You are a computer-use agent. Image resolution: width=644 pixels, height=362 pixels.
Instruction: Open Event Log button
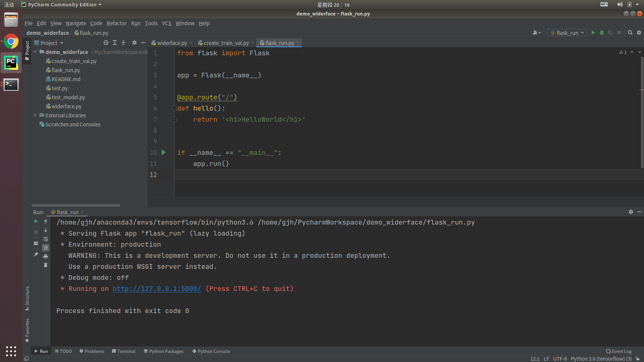click(x=619, y=351)
